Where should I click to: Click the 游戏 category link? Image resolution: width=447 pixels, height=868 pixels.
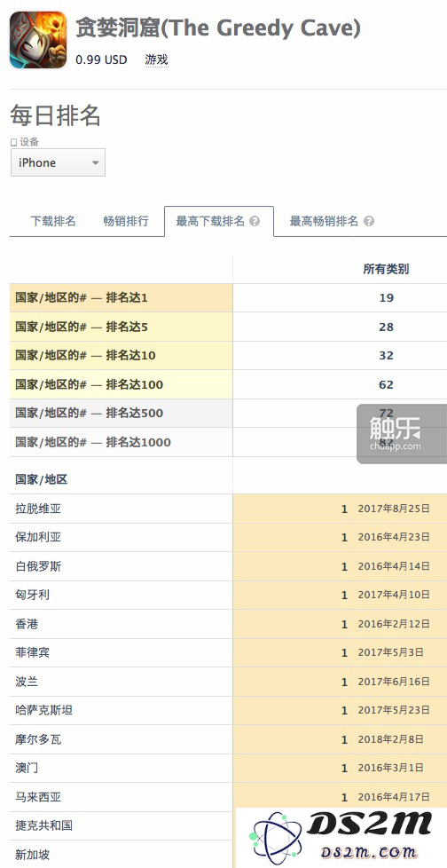(157, 59)
